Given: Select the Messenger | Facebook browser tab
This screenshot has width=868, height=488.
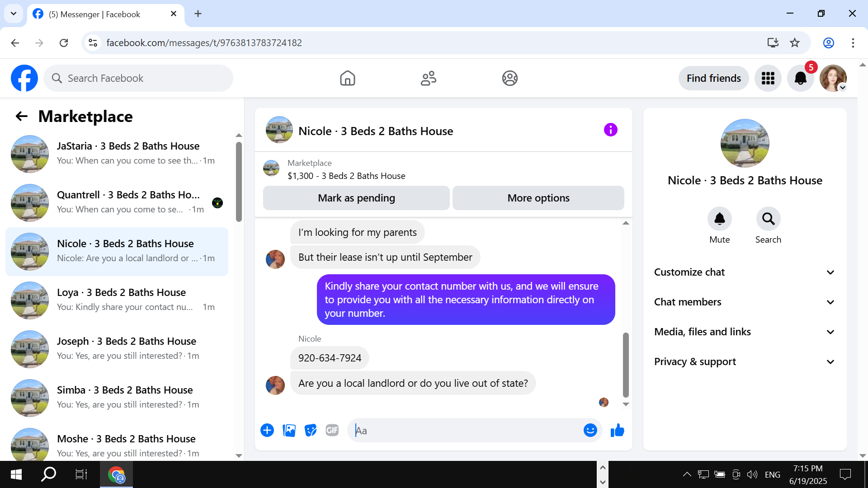Looking at the screenshot, I should [x=106, y=14].
